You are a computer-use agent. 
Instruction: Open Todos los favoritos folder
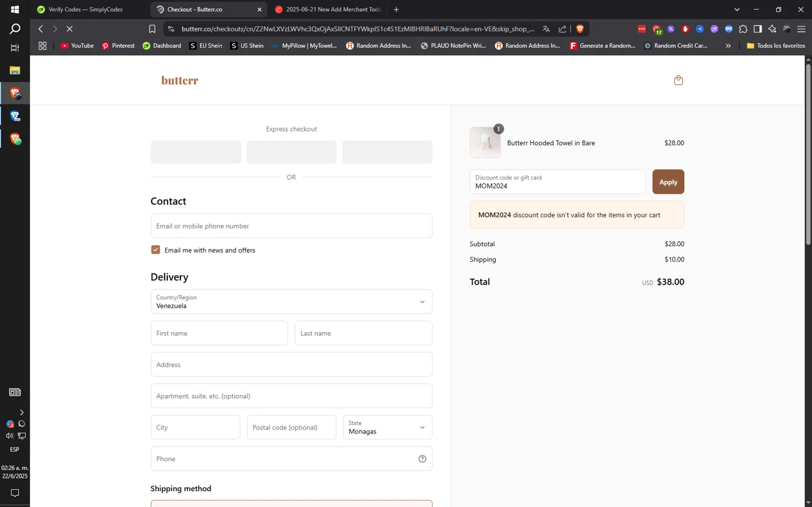click(x=776, y=46)
